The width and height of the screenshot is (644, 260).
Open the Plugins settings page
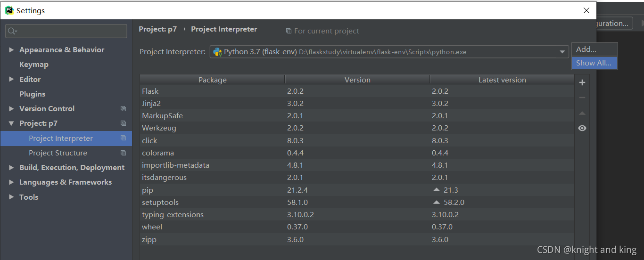click(33, 94)
